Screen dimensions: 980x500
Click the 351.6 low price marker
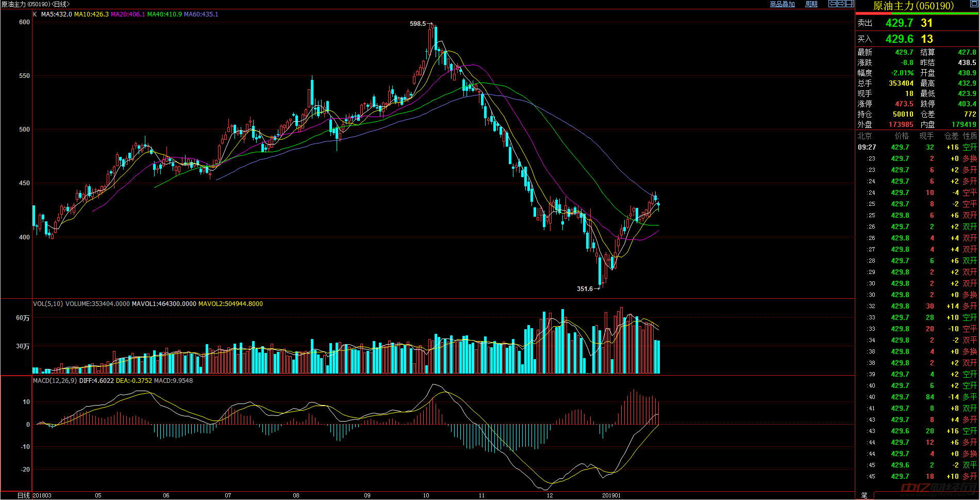pos(585,289)
